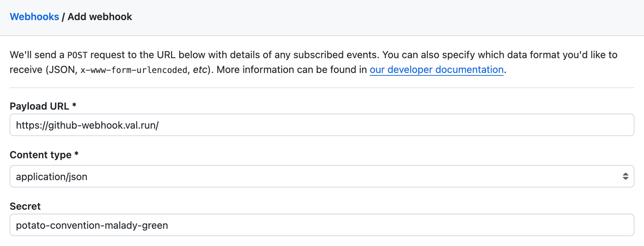Screen dimensions: 644x246
Task: Click the POST code text in description
Action: tap(78, 55)
